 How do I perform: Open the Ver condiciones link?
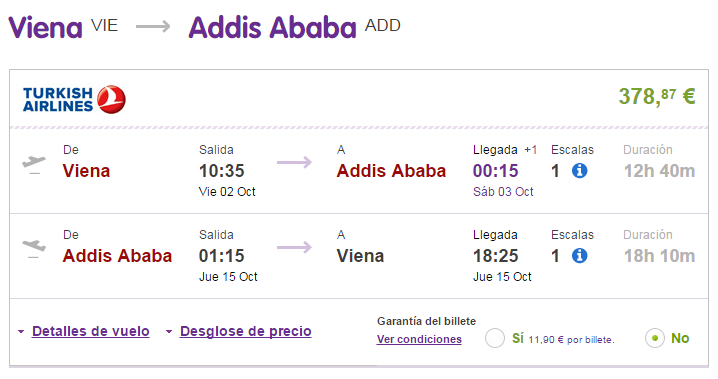click(x=419, y=339)
